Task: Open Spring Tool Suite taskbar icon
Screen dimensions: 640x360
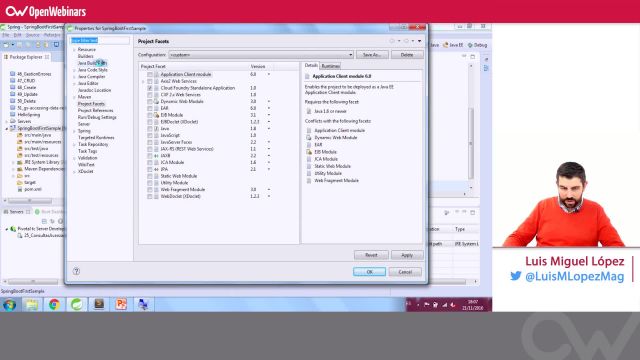Action: tap(77, 304)
